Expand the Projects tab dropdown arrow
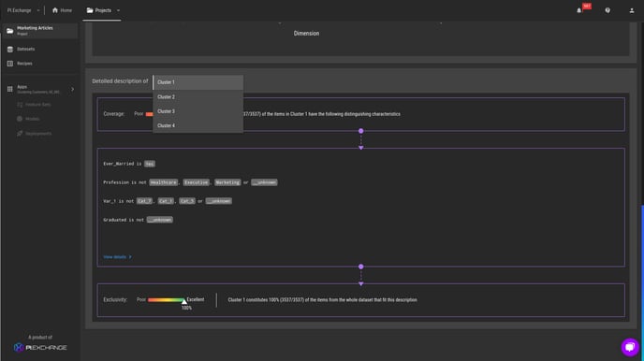 coord(118,10)
